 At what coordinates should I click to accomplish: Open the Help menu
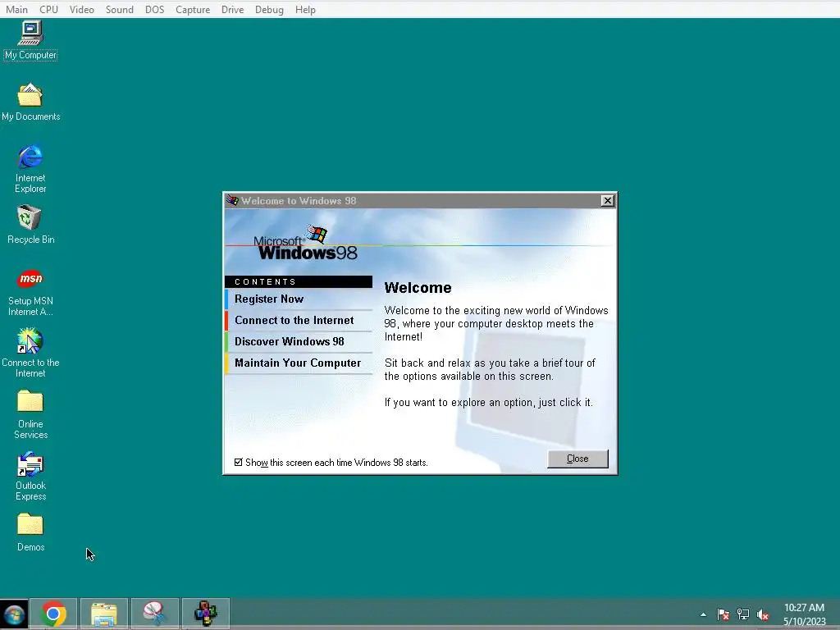[305, 10]
